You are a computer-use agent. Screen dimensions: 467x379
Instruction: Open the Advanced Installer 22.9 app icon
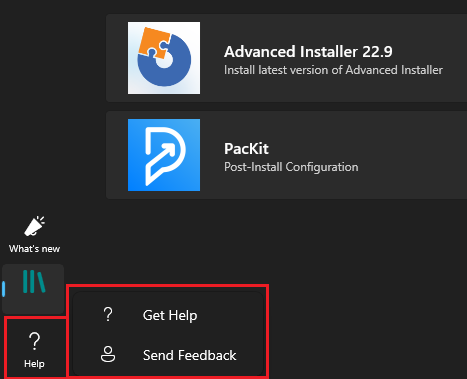[164, 58]
